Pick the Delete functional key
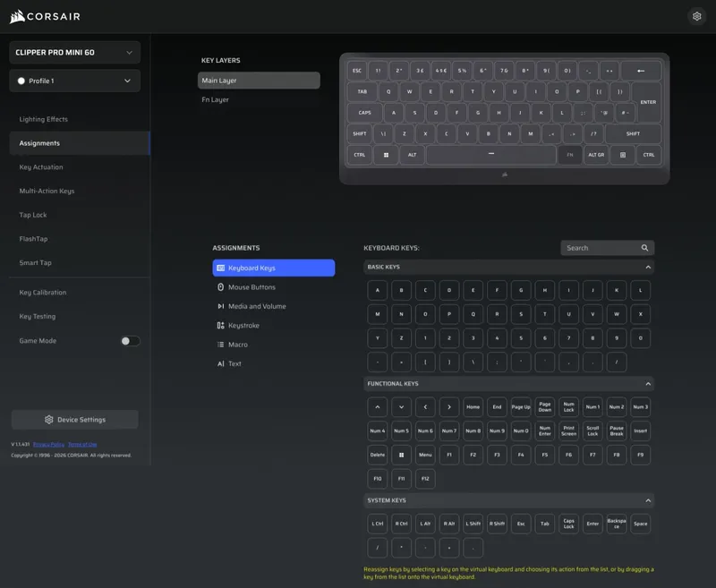Viewport: 716px width, 588px height. point(377,455)
